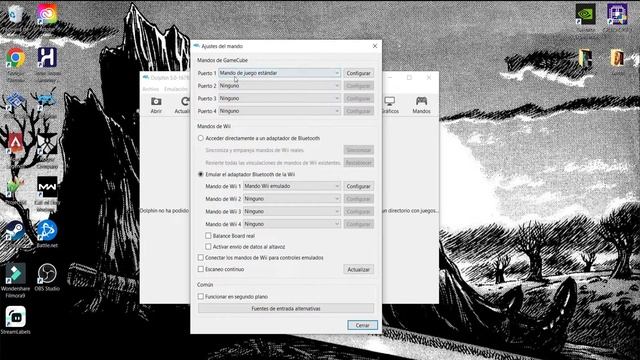Click the Actualizar button beside Escaneo continuo
The width and height of the screenshot is (640, 360).
point(358,269)
